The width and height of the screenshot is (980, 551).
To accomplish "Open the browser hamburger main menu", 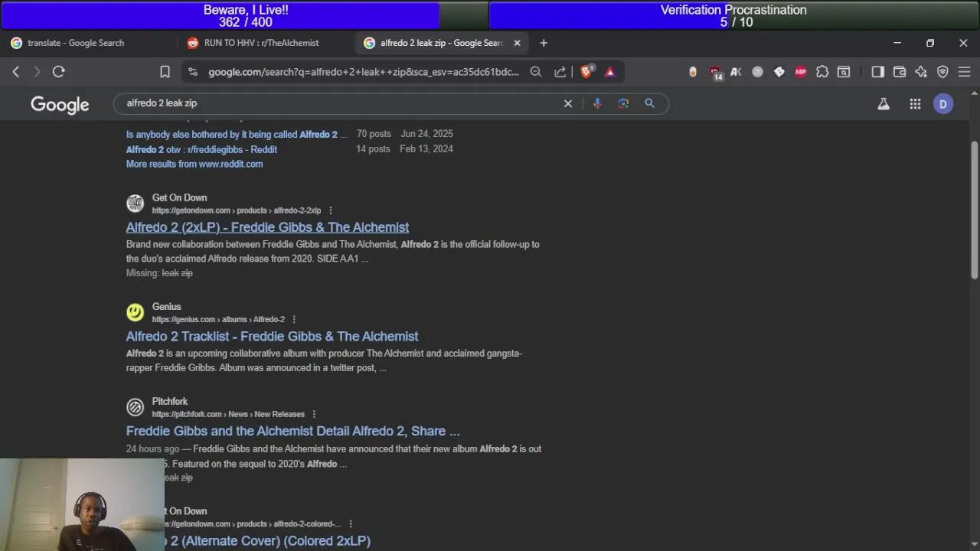I will [x=964, y=72].
